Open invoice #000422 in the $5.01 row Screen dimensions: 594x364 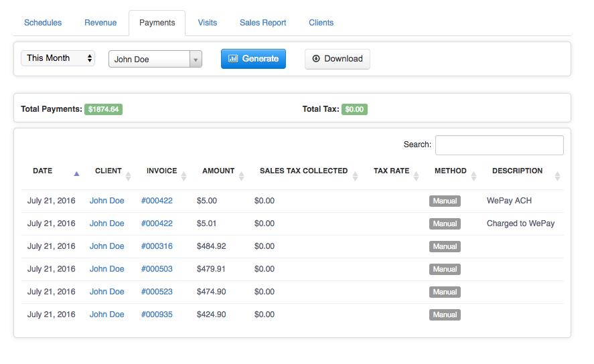(157, 223)
